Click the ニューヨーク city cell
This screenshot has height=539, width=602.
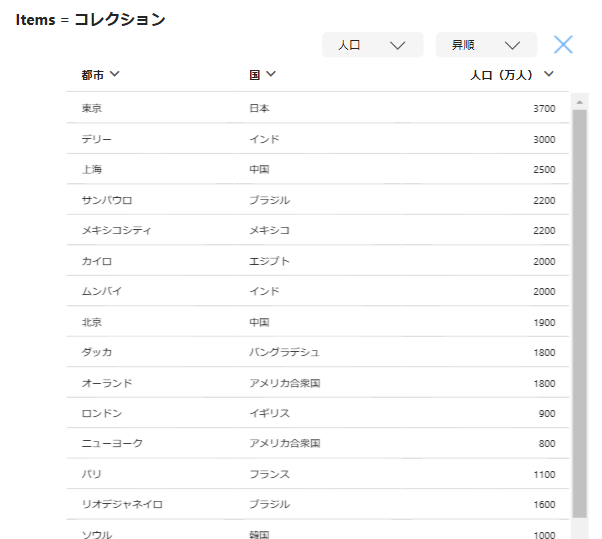[112, 443]
